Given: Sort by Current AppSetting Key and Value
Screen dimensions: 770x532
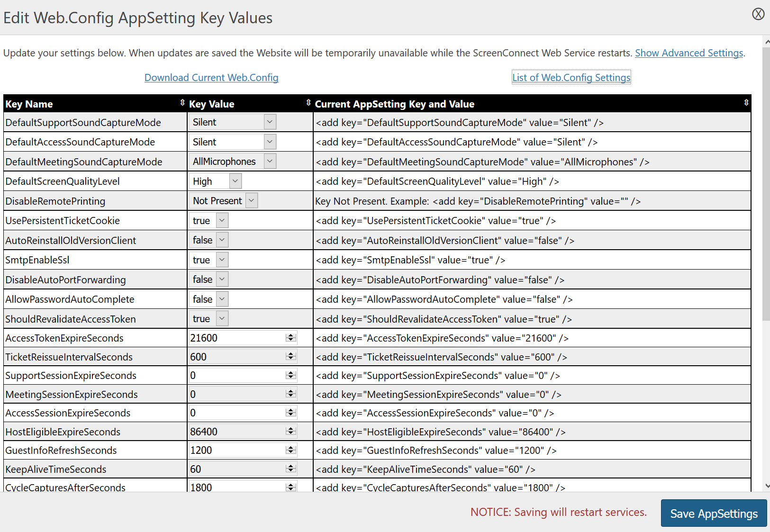Looking at the screenshot, I should pos(746,102).
